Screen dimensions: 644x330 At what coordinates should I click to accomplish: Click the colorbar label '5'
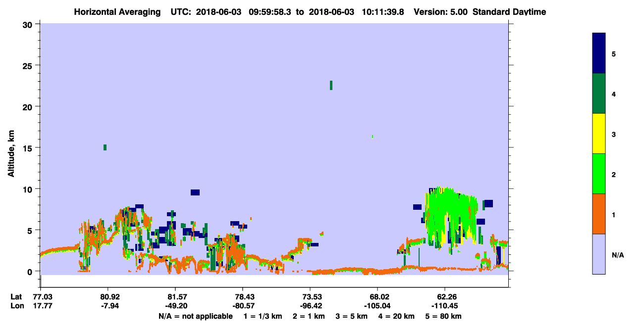(x=614, y=53)
